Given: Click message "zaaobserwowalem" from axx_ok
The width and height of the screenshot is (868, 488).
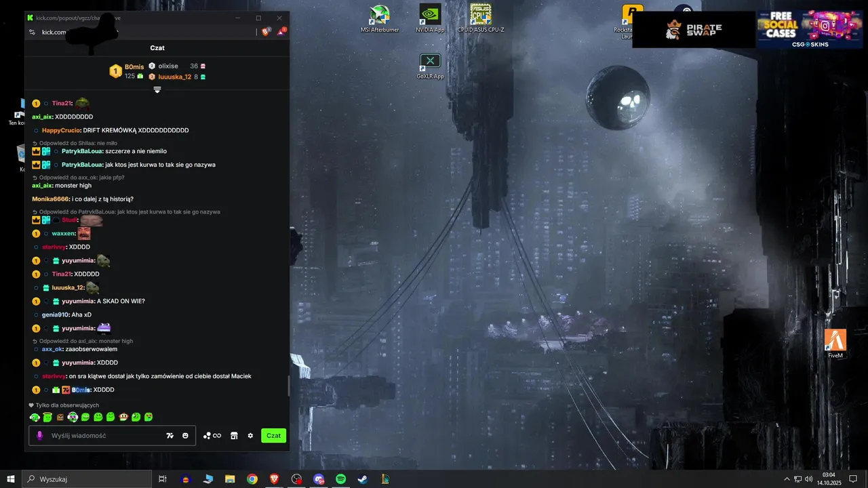Looking at the screenshot, I should click(x=92, y=349).
